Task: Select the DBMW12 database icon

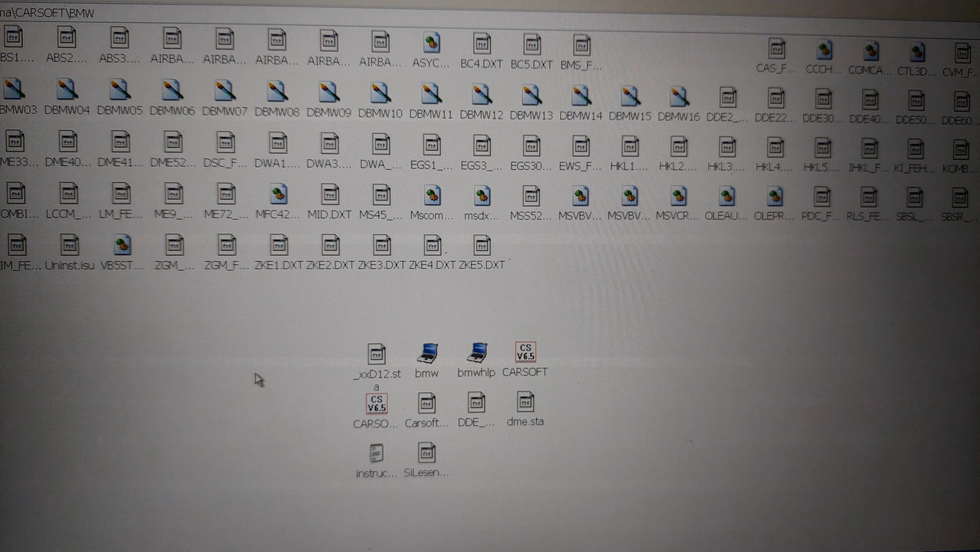Action: click(x=482, y=94)
